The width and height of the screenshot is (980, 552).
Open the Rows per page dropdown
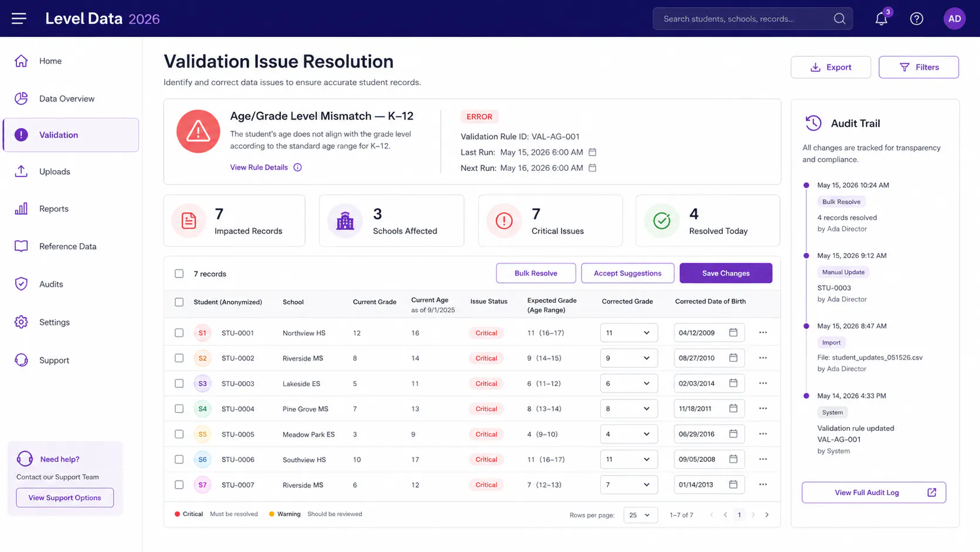(640, 515)
